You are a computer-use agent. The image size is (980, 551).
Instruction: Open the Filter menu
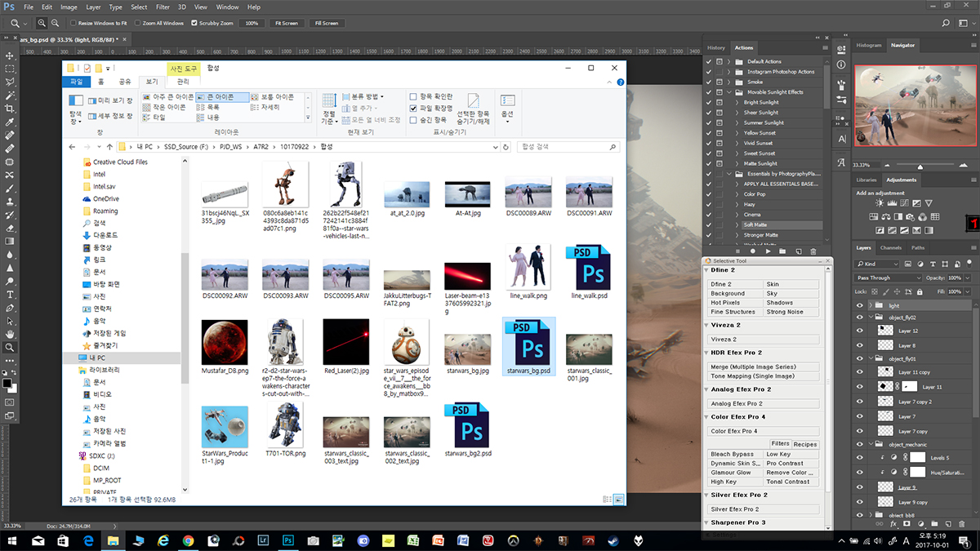(x=163, y=7)
